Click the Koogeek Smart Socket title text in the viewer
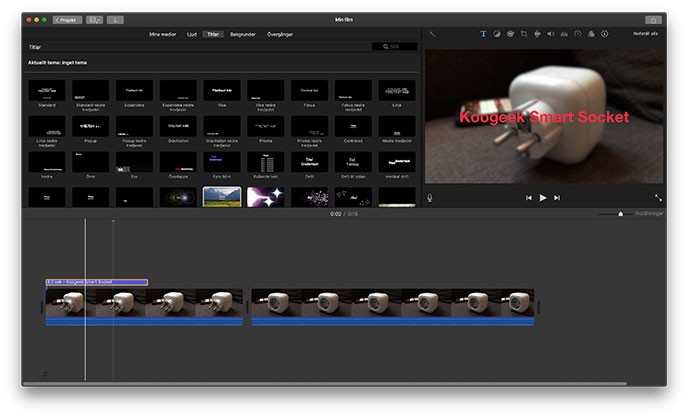 point(544,117)
